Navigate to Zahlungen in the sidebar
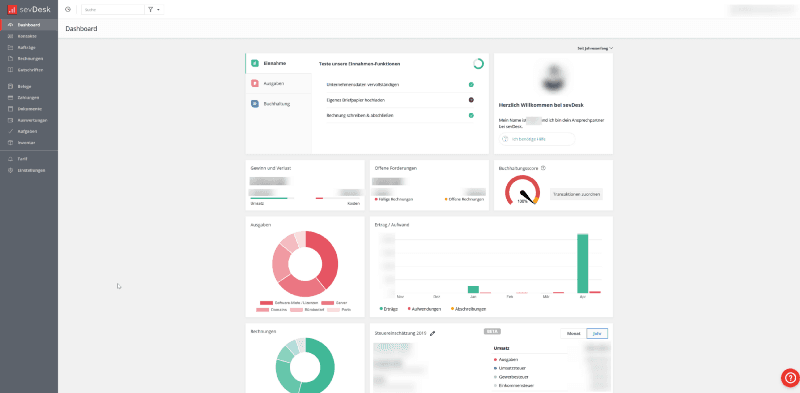Viewport: 800px width, 393px height. (x=29, y=97)
